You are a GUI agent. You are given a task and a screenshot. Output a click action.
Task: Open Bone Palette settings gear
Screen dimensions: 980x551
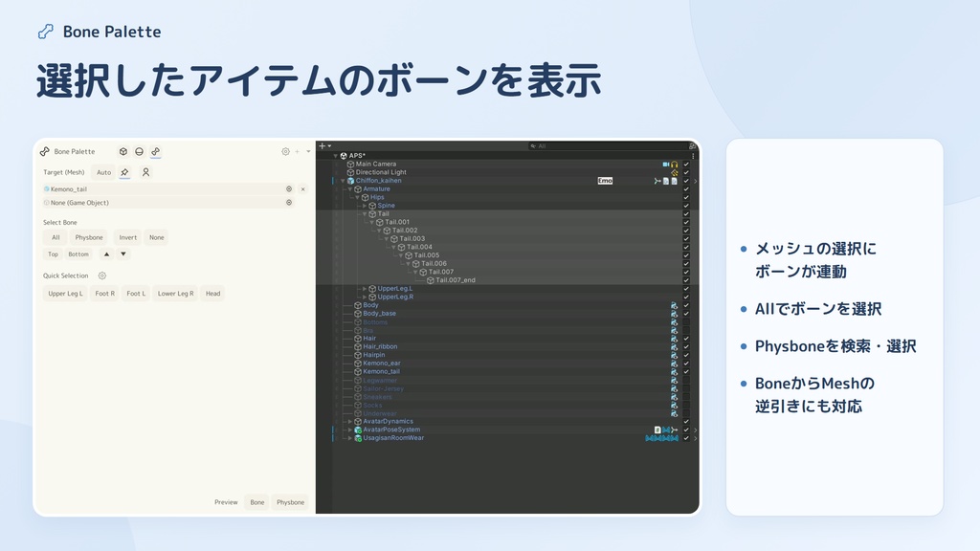285,152
